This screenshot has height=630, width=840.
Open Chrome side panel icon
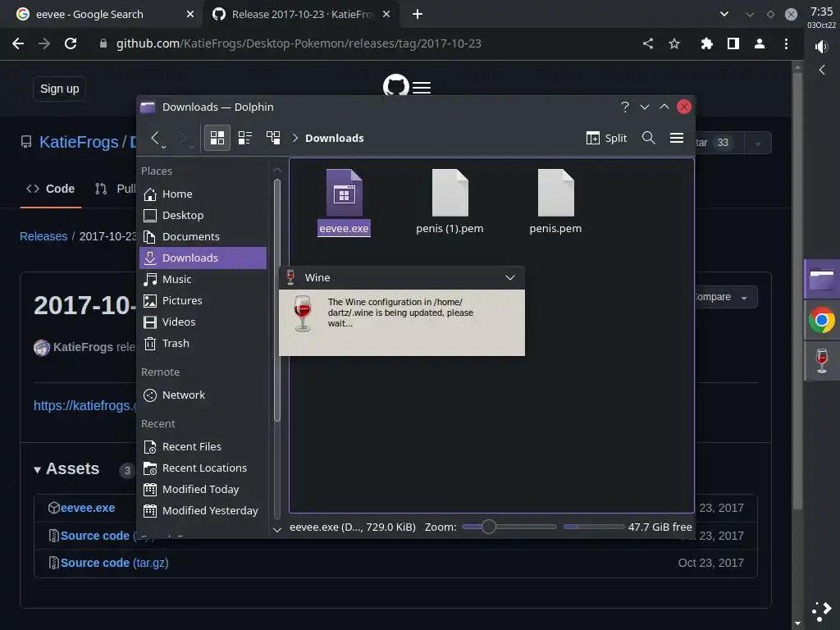coord(733,44)
